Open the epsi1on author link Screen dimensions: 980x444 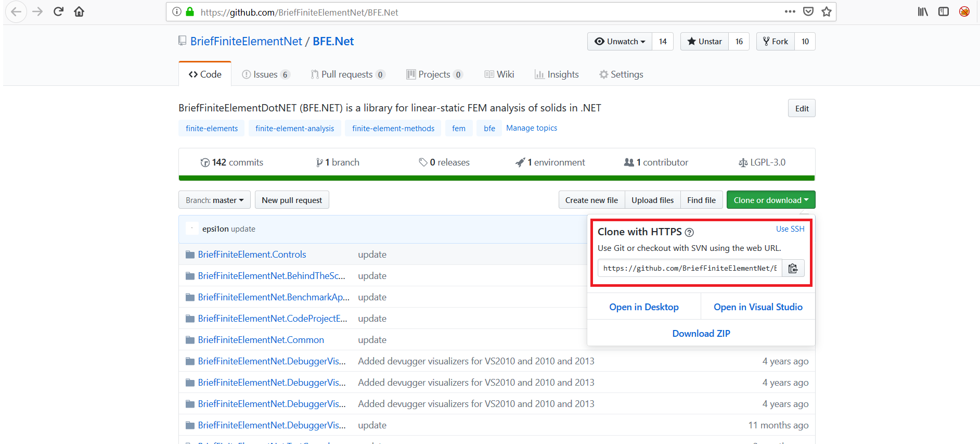[215, 229]
